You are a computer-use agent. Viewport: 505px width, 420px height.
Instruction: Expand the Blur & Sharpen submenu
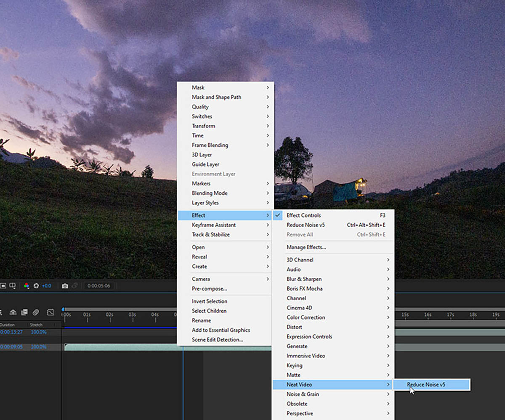(x=304, y=279)
